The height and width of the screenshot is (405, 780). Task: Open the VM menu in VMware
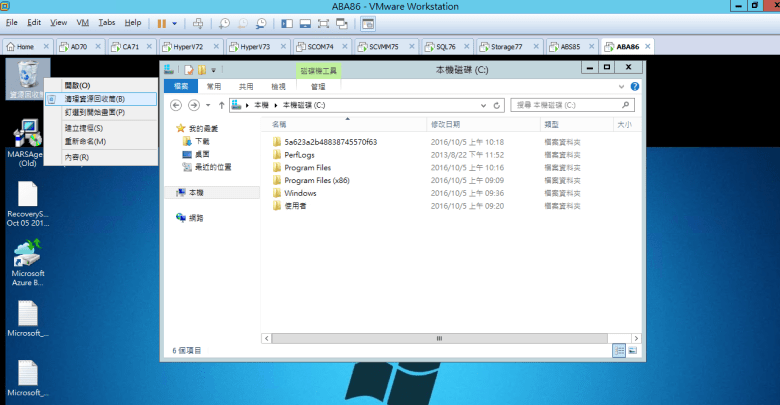pyautogui.click(x=82, y=22)
